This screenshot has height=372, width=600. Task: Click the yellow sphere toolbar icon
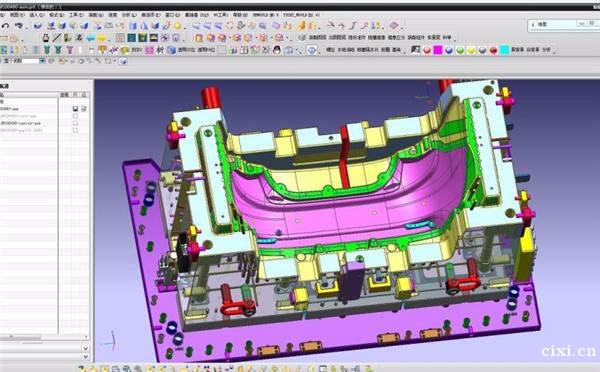coord(178,26)
